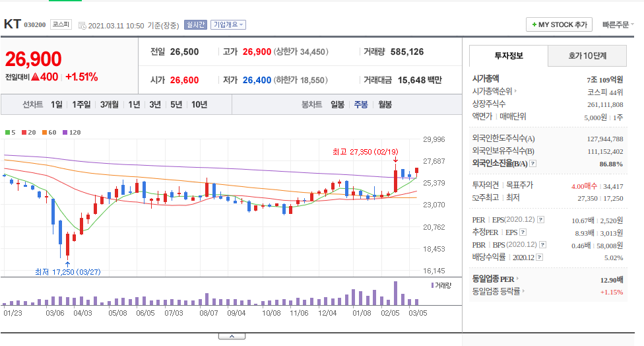Click the green 5-day moving average legend
This screenshot has height=346, width=644.
pyautogui.click(x=11, y=132)
